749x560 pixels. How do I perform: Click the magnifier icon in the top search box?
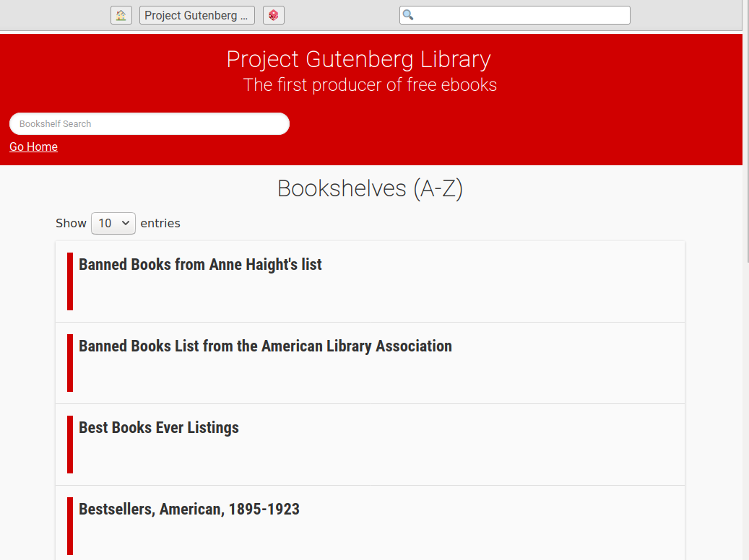click(x=408, y=15)
